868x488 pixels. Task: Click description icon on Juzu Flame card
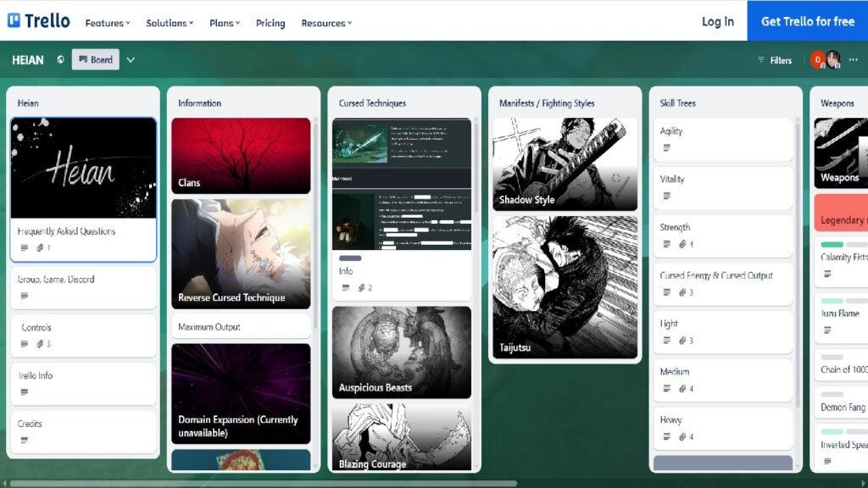click(827, 330)
